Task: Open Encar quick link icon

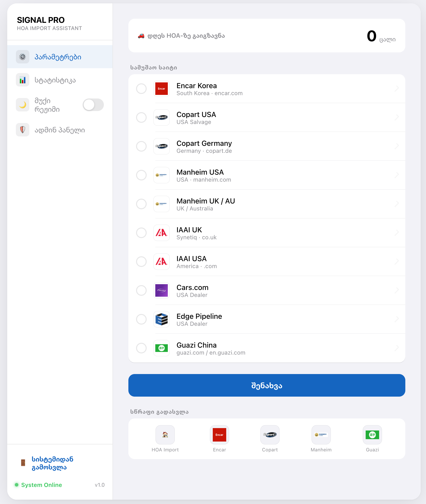Action: pos(219,435)
